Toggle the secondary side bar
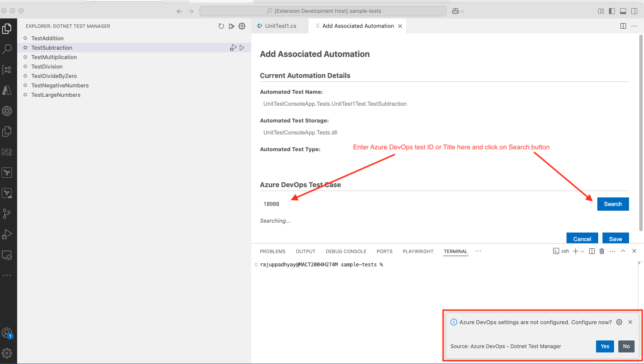The height and width of the screenshot is (364, 644). coord(634,11)
